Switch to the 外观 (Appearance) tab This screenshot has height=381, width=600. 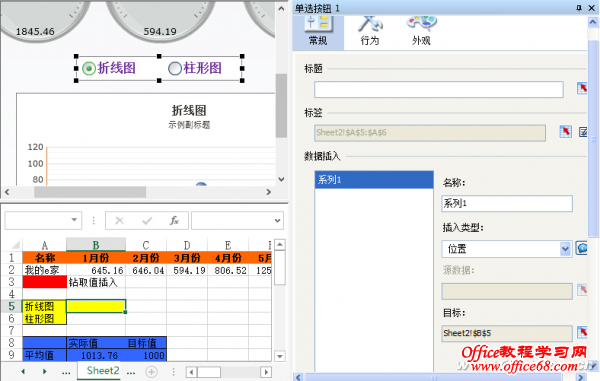pos(421,32)
